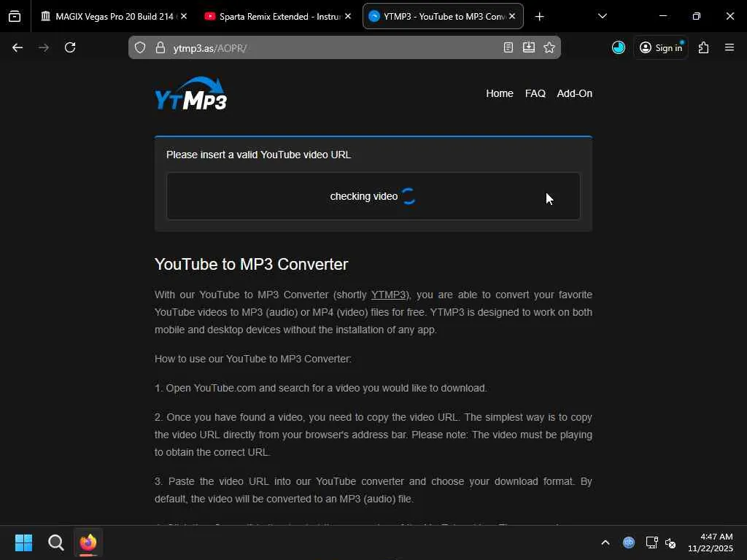Image resolution: width=747 pixels, height=560 pixels.
Task: Open the Home navigation link
Action: pos(499,93)
